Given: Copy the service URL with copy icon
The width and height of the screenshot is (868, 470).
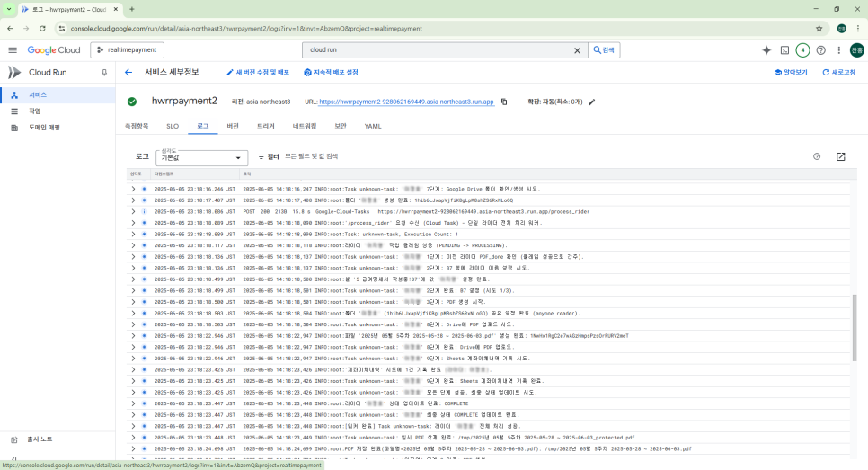Looking at the screenshot, I should 504,102.
